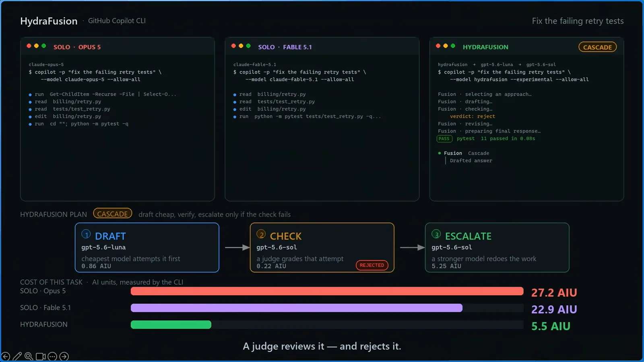The width and height of the screenshot is (644, 362).
Task: Click the REJECTED badge in the CHECK card
Action: (x=372, y=265)
